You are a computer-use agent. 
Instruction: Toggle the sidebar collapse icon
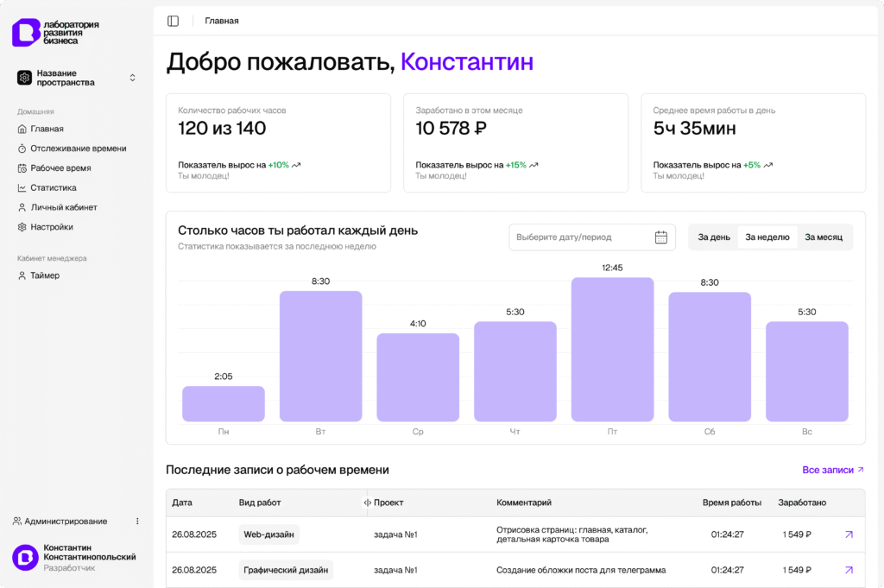click(x=174, y=21)
